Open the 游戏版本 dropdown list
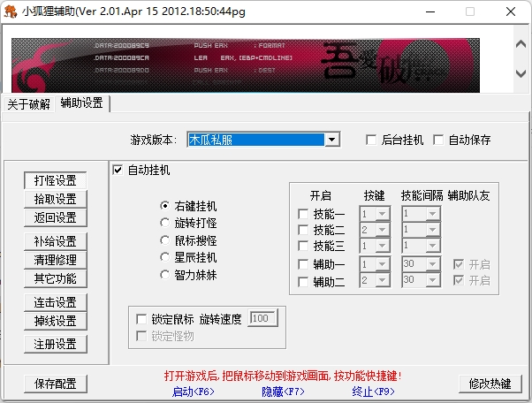 331,140
